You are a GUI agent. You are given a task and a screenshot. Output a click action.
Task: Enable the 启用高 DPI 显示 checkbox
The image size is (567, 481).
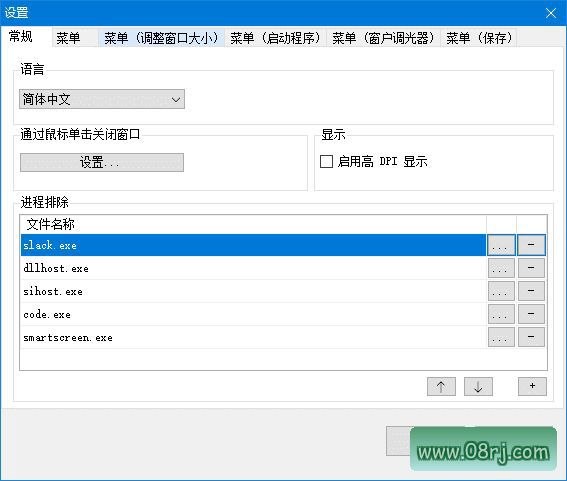pyautogui.click(x=327, y=161)
